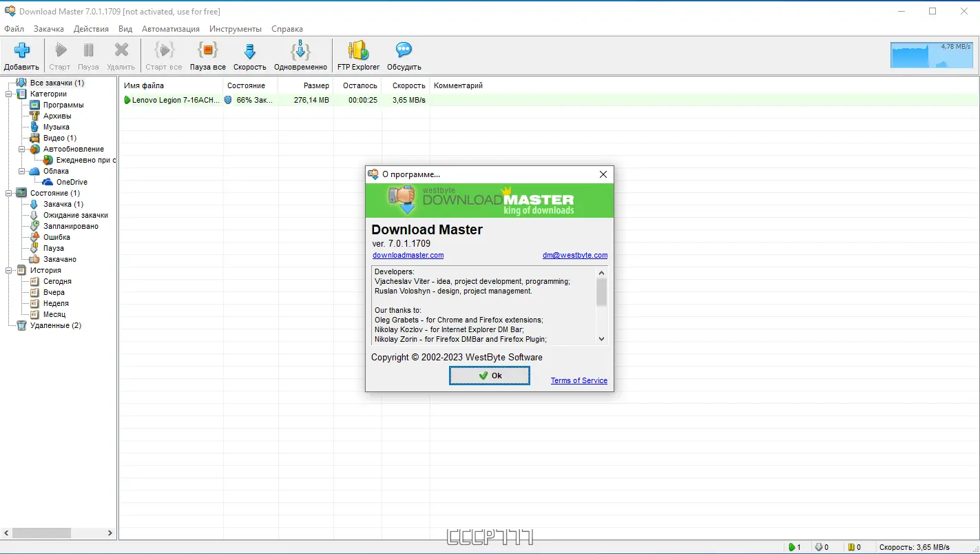The image size is (980, 554).
Task: Select the Lenovo Legion 7-16ACH download row
Action: (550, 100)
